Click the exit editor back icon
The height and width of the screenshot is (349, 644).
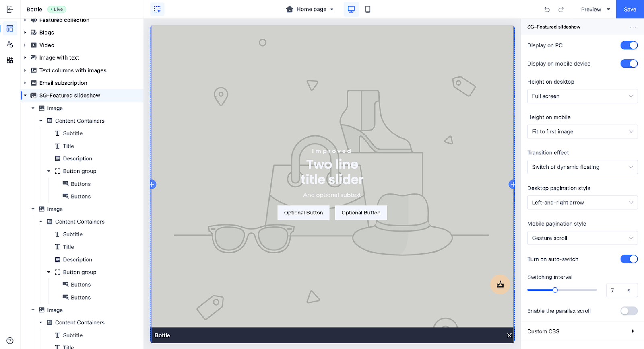click(x=10, y=9)
